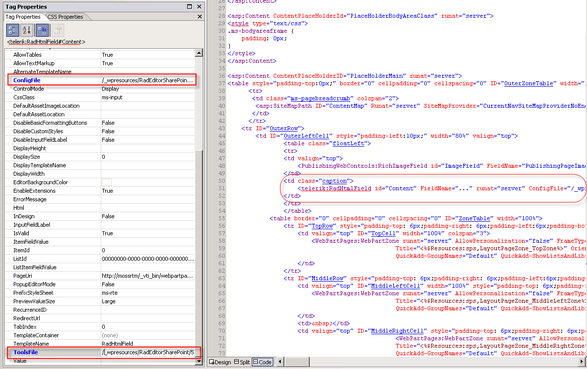Select the ListId property

[20, 259]
